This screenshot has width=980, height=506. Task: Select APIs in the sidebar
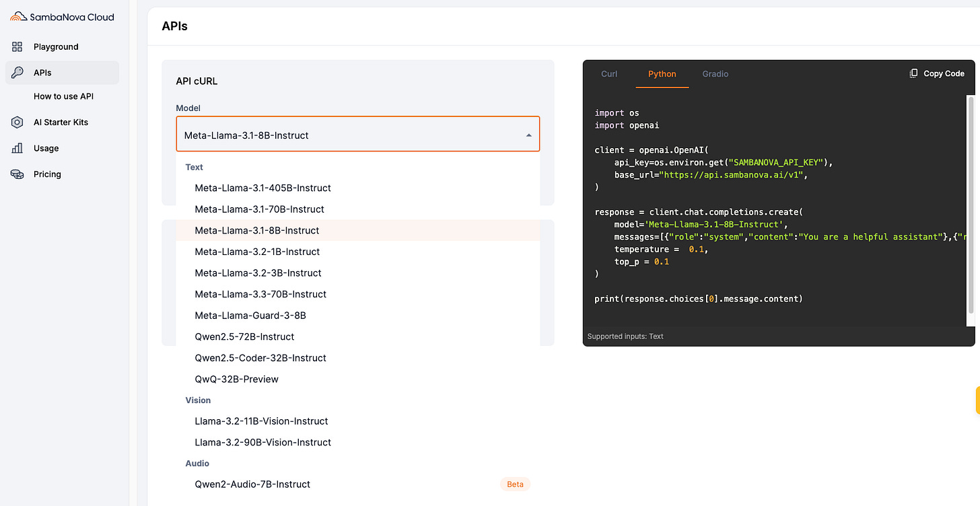pyautogui.click(x=62, y=73)
